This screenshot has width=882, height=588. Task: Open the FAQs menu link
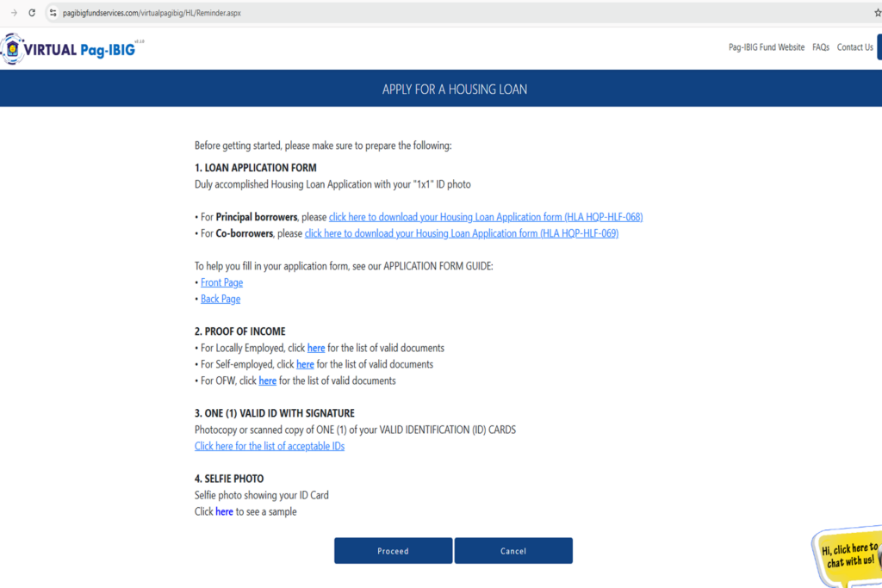tap(821, 47)
